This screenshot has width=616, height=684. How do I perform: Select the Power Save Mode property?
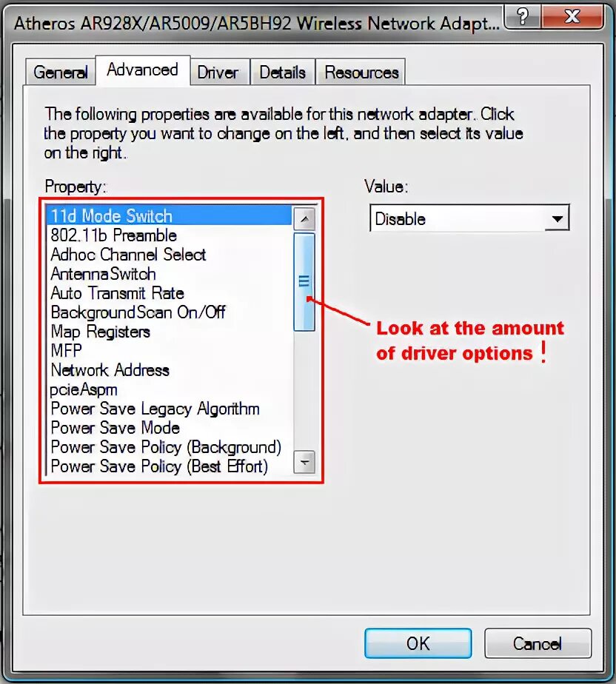click(x=170, y=428)
